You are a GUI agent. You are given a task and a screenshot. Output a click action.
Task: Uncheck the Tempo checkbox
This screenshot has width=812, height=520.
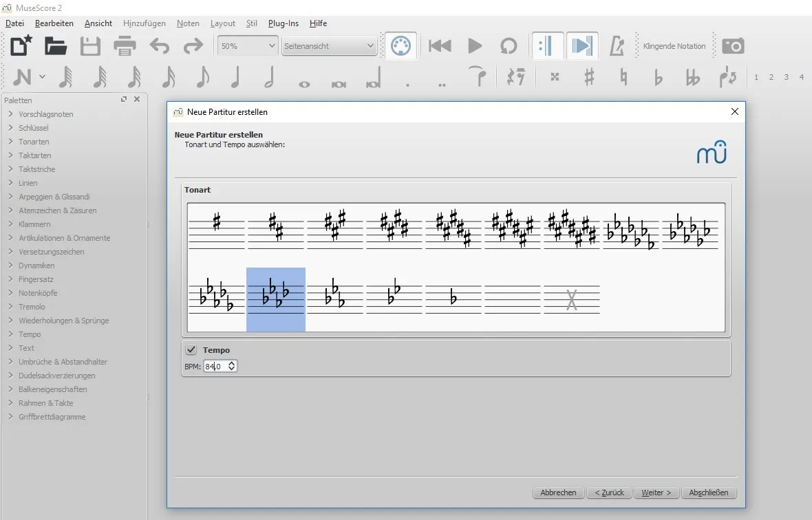pyautogui.click(x=191, y=350)
